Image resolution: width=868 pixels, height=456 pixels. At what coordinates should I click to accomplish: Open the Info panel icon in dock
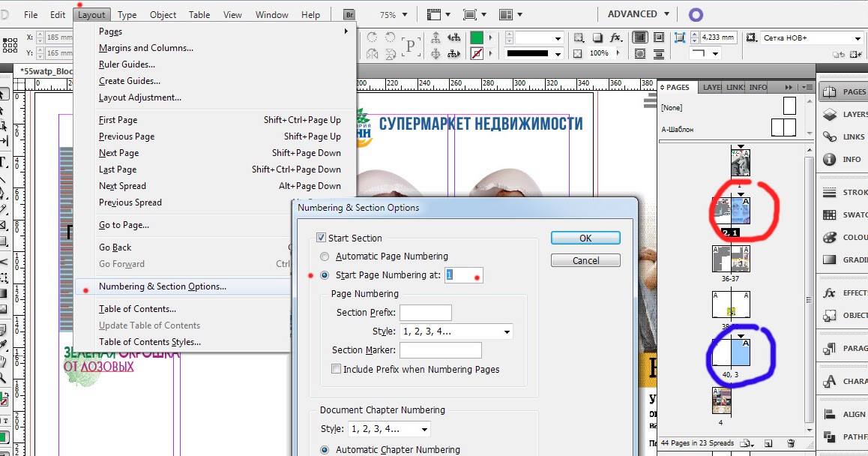point(829,160)
